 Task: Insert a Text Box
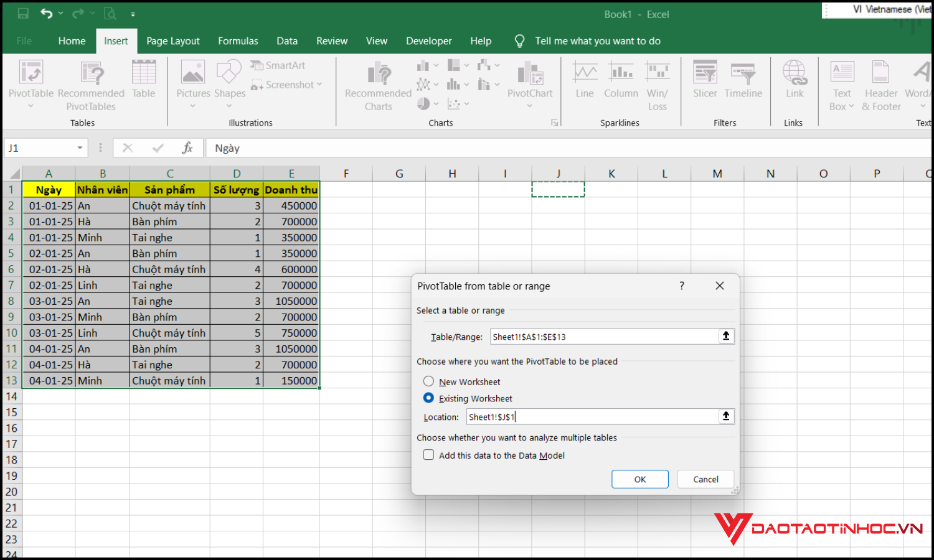pos(841,84)
